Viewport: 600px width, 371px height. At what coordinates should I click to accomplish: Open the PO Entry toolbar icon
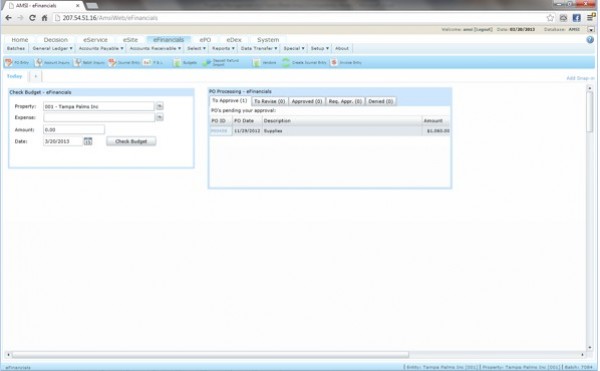[17, 62]
